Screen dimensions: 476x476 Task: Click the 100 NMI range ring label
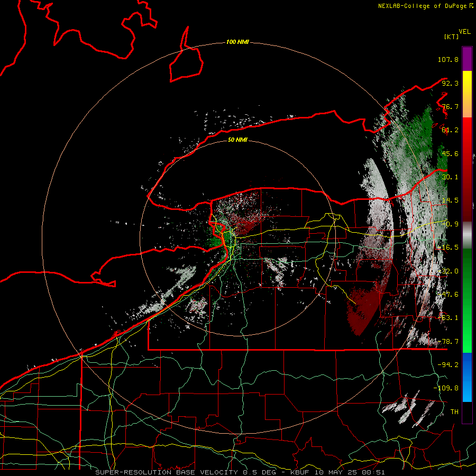[x=237, y=42]
